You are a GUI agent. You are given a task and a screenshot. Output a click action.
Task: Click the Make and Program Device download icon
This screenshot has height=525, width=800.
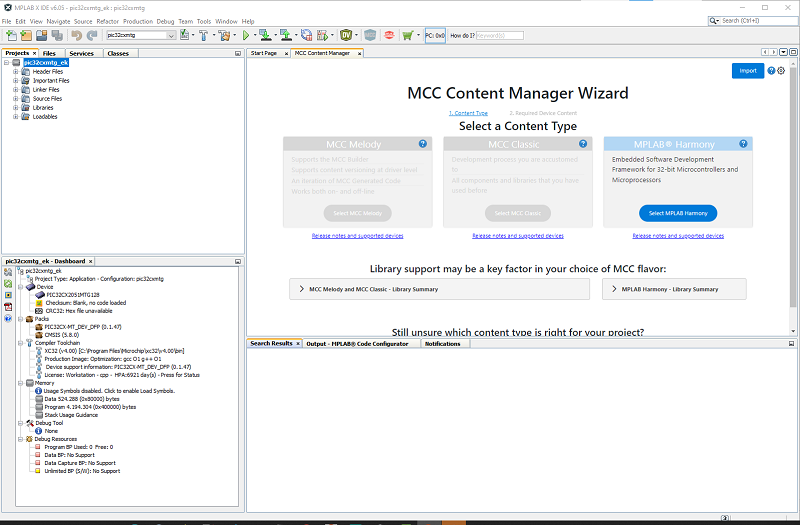coord(265,35)
